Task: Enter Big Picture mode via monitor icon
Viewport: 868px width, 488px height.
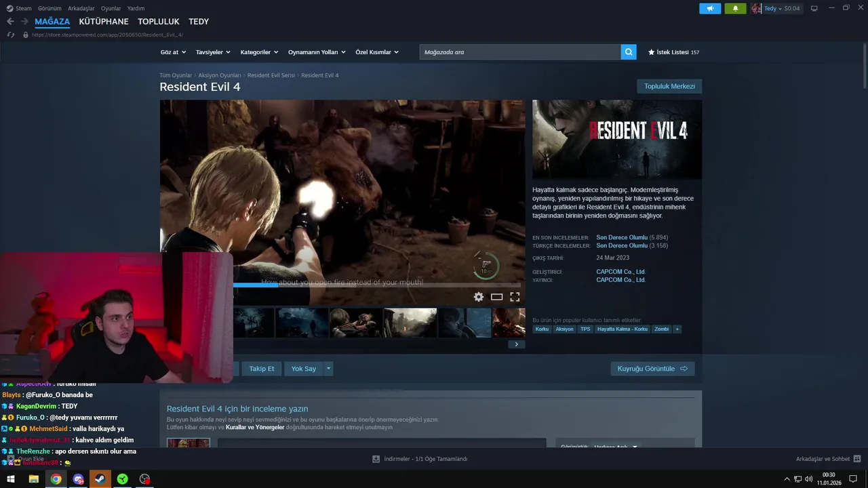Action: [814, 8]
